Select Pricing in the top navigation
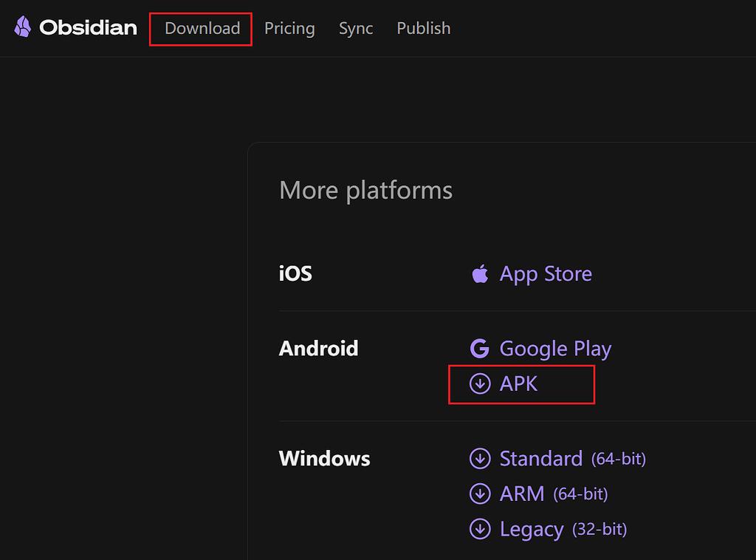 (x=289, y=29)
